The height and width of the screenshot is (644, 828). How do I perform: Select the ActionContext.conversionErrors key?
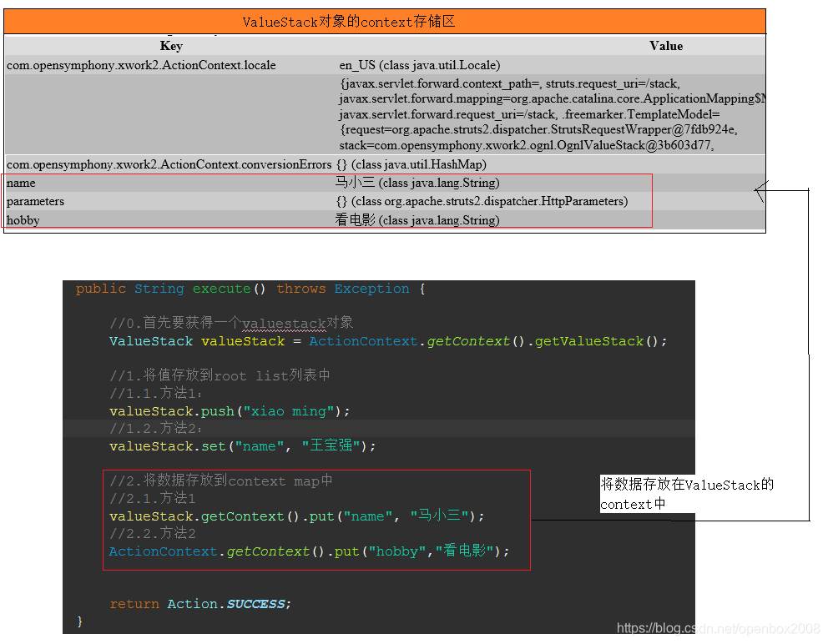(x=169, y=164)
